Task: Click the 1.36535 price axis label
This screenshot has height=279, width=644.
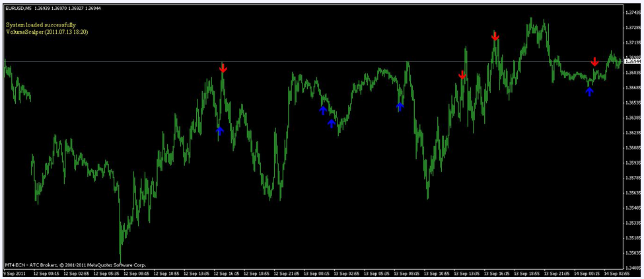Action: (633, 102)
